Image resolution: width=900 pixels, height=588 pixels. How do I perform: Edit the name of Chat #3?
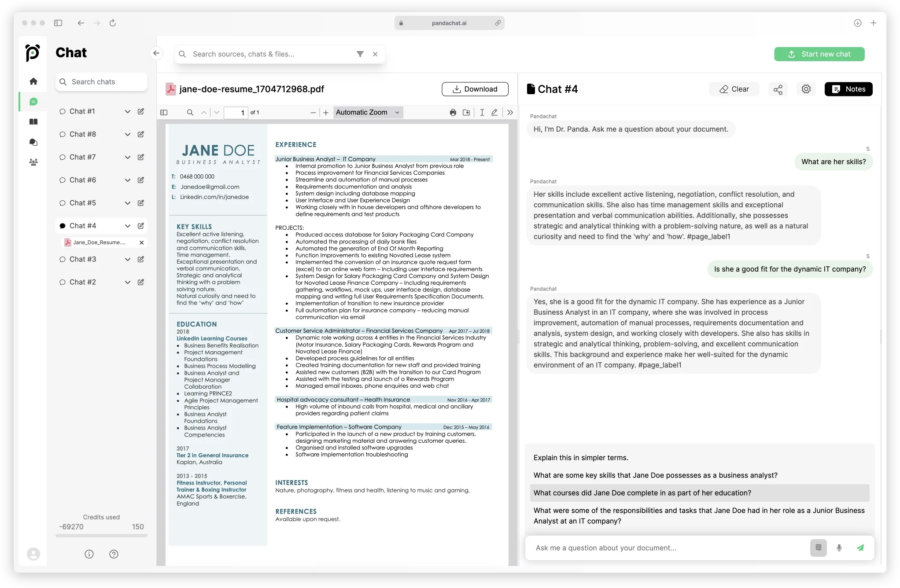[141, 259]
